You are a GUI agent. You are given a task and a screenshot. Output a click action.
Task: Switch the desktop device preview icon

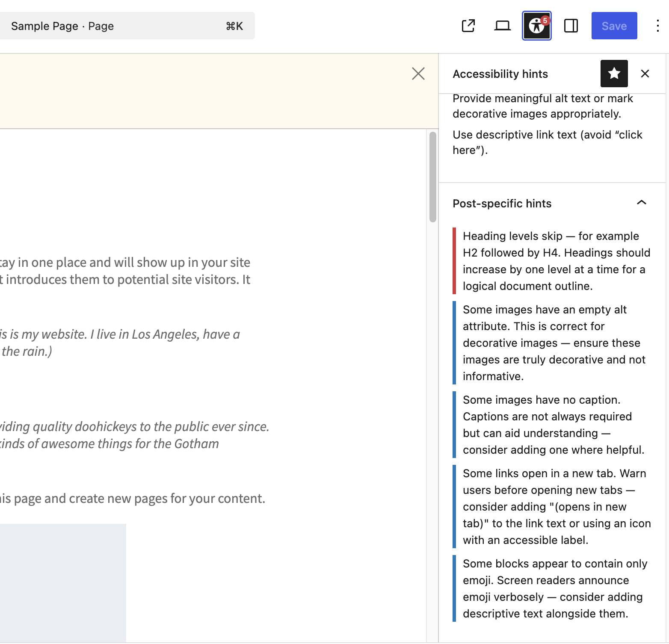coord(503,26)
